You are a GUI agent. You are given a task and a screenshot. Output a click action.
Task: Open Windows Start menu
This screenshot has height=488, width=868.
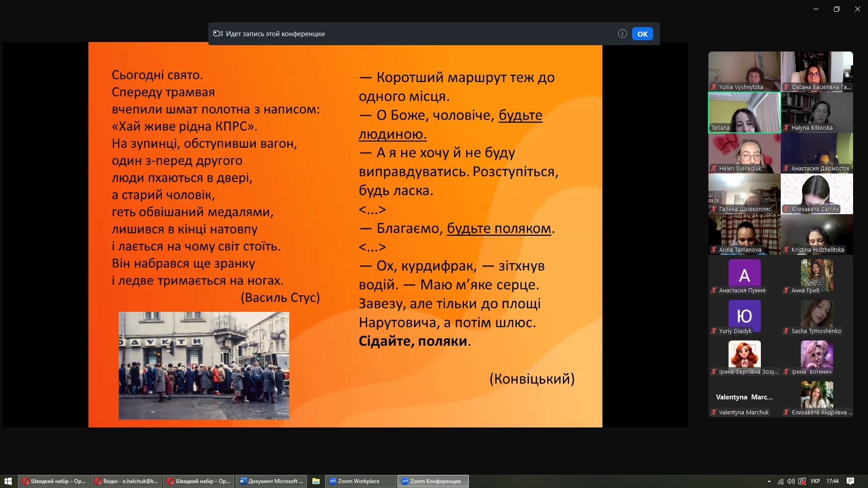pyautogui.click(x=8, y=481)
